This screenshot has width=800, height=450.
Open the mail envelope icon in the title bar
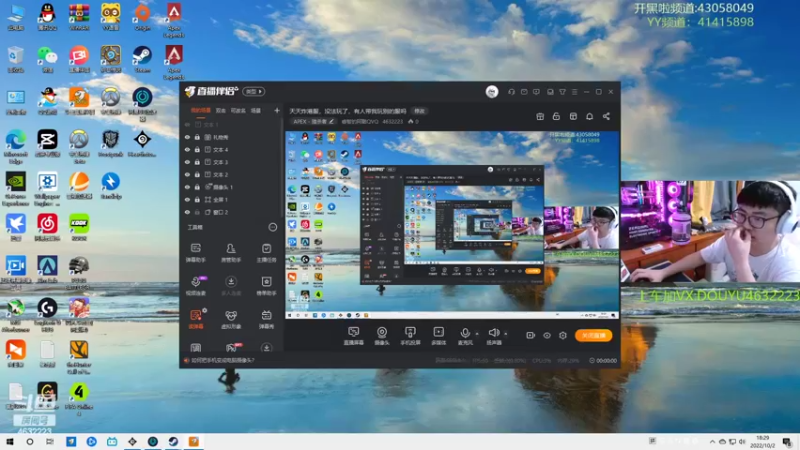tap(524, 92)
